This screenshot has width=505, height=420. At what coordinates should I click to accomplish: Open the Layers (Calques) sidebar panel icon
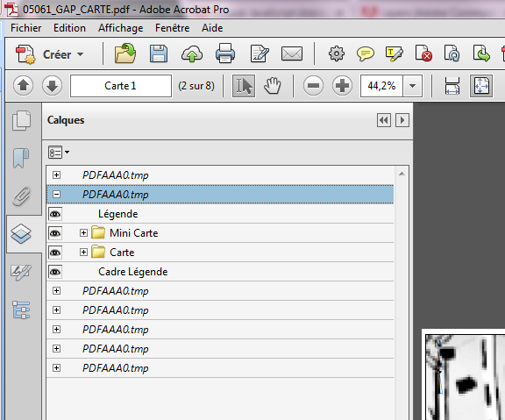pos(21,233)
